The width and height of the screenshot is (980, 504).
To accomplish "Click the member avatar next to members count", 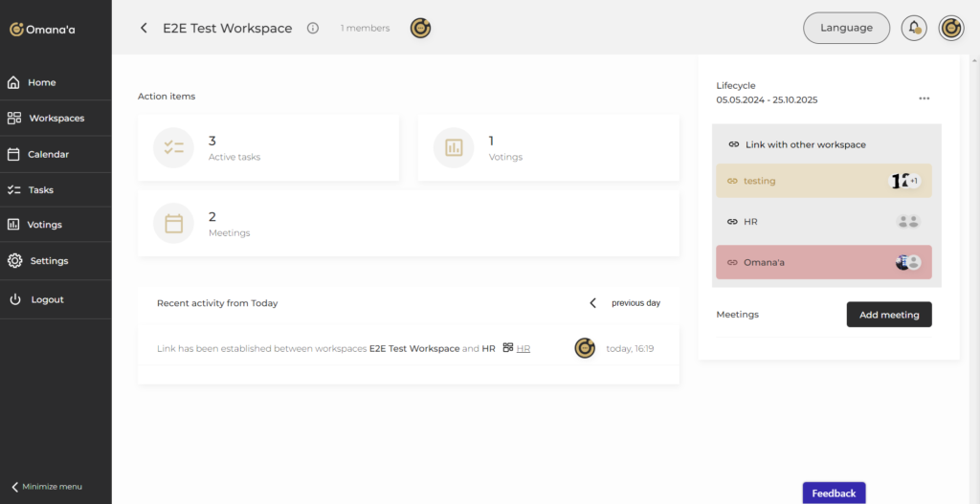I will [420, 29].
